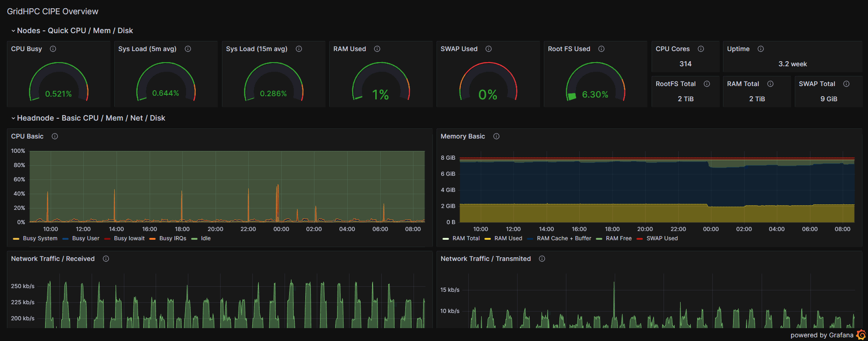
Task: Click the Sys Load (5m avg) info icon
Action: [188, 49]
